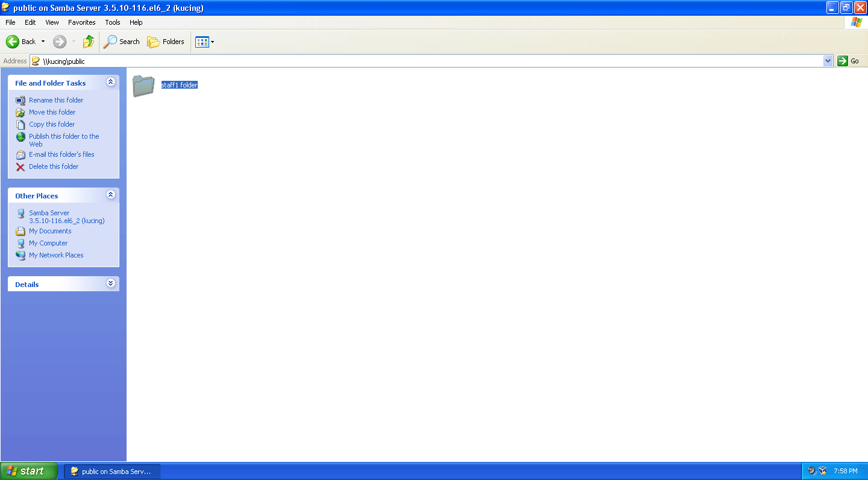
Task: Click the globe icon beside Publish this folder
Action: [x=20, y=137]
